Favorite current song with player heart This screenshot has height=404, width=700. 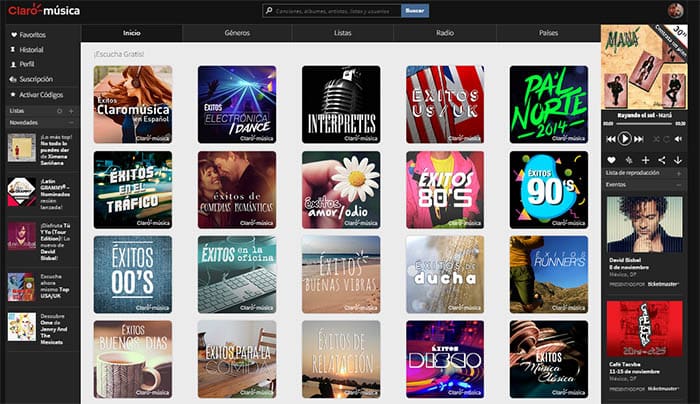tap(611, 160)
